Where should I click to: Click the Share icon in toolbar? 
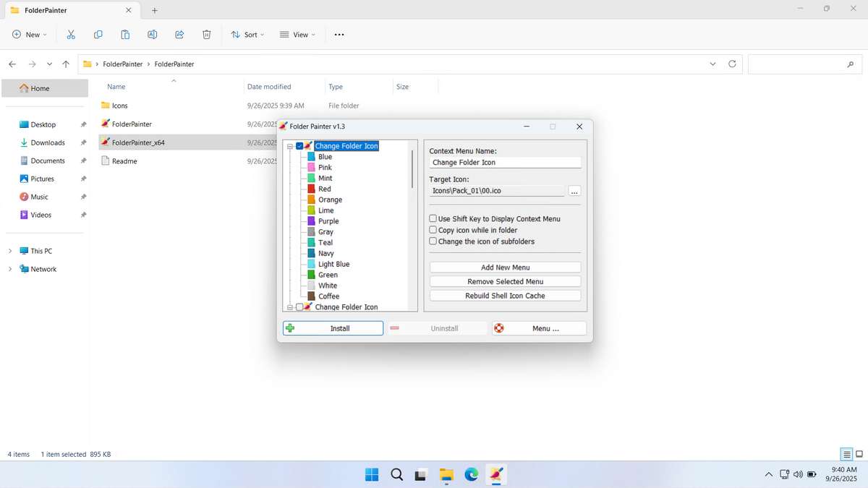[179, 35]
